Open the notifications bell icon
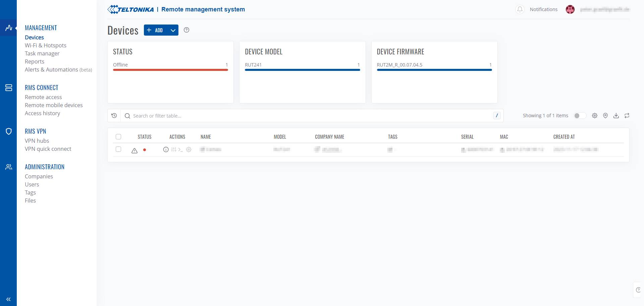The width and height of the screenshot is (644, 306). (520, 9)
